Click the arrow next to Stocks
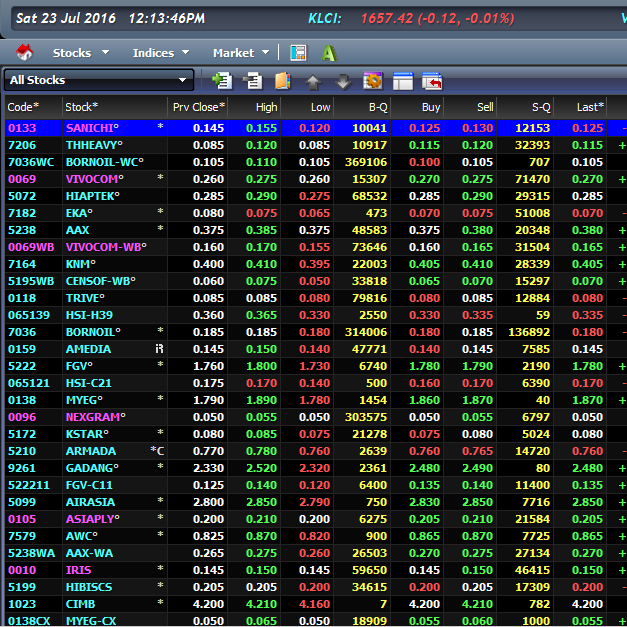The width and height of the screenshot is (627, 627). (106, 52)
